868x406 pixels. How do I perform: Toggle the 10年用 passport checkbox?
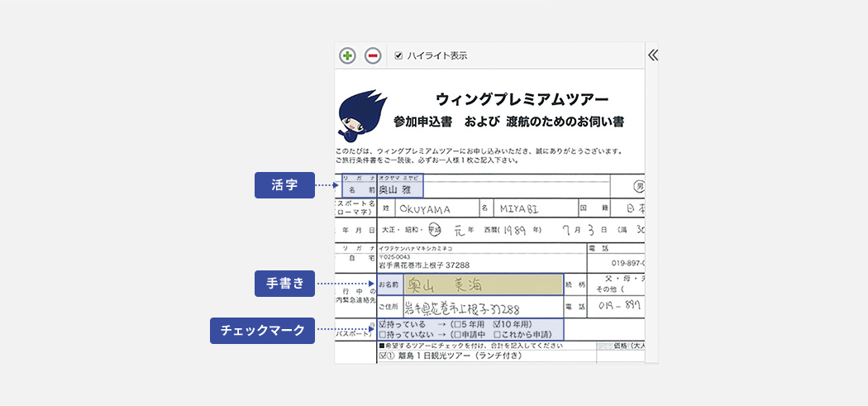[x=498, y=325]
